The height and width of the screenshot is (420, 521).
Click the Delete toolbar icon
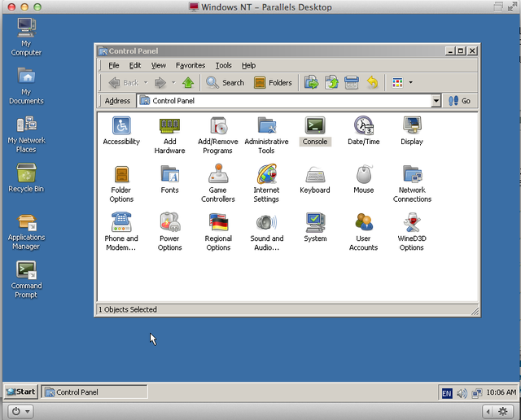[352, 82]
